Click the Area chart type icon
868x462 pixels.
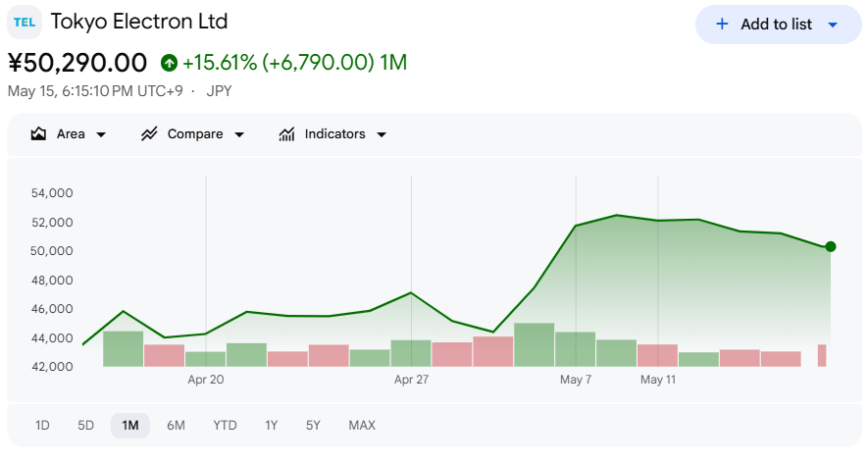(38, 134)
